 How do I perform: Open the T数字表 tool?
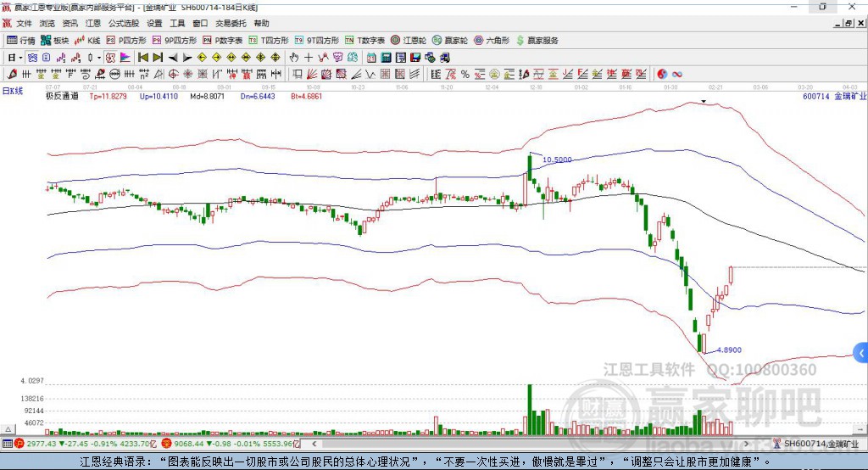click(364, 41)
